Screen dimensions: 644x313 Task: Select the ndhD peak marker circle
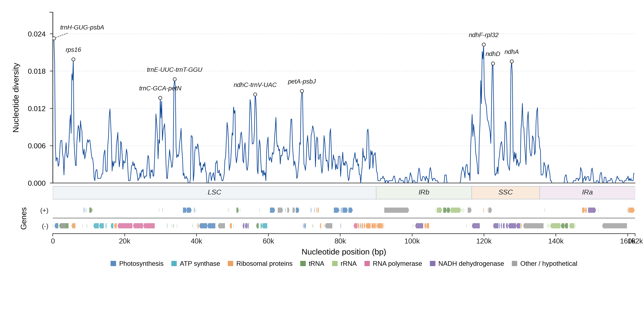(x=493, y=63)
